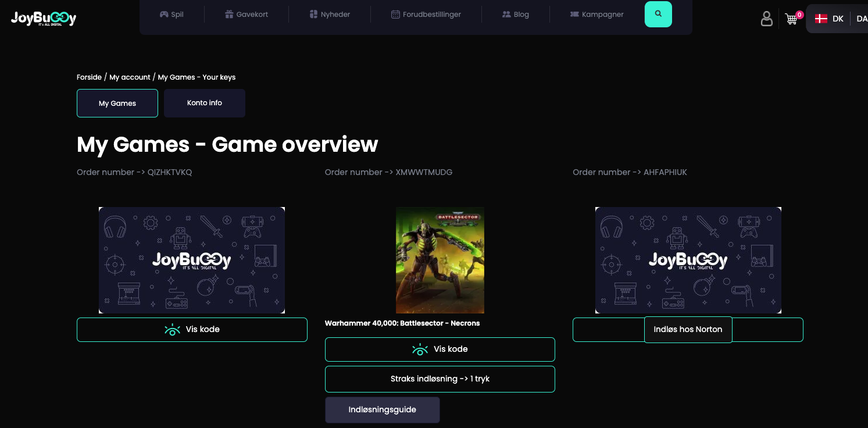Open the Gavekort menu item
Viewport: 868px width, 428px height.
tap(247, 15)
